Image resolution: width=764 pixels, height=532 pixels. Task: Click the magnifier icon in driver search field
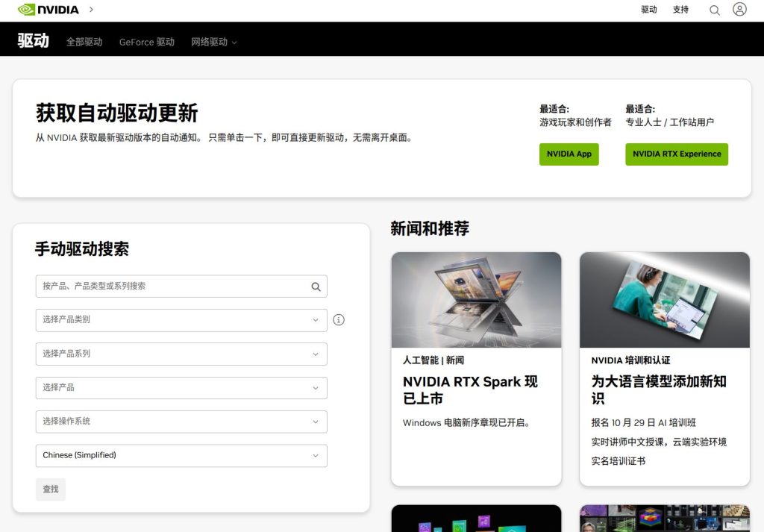click(316, 287)
